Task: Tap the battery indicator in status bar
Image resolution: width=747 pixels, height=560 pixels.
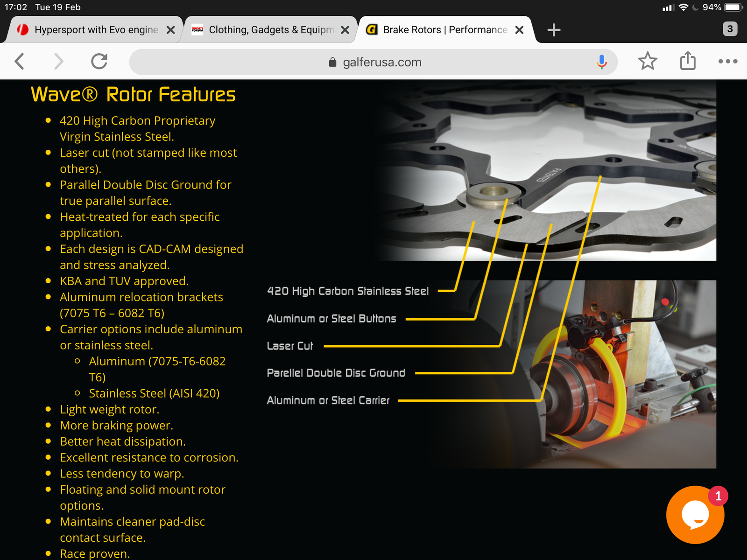Action: click(x=733, y=7)
